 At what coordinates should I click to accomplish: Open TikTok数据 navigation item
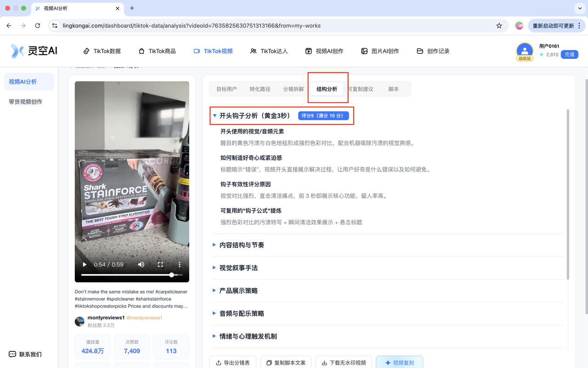coord(102,51)
